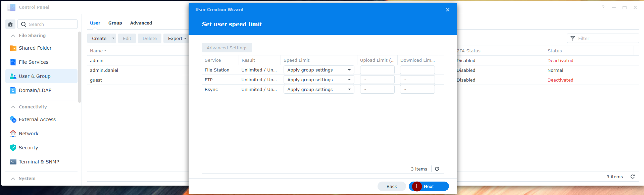Go Back in the user wizard
This screenshot has width=644, height=195.
click(392, 186)
